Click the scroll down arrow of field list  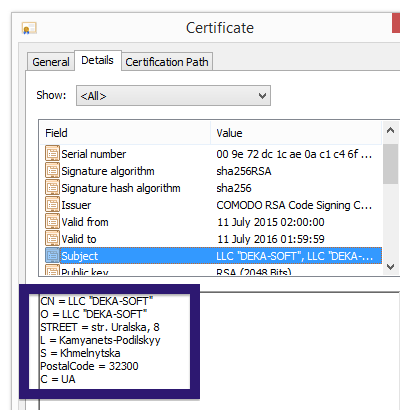[390, 266]
